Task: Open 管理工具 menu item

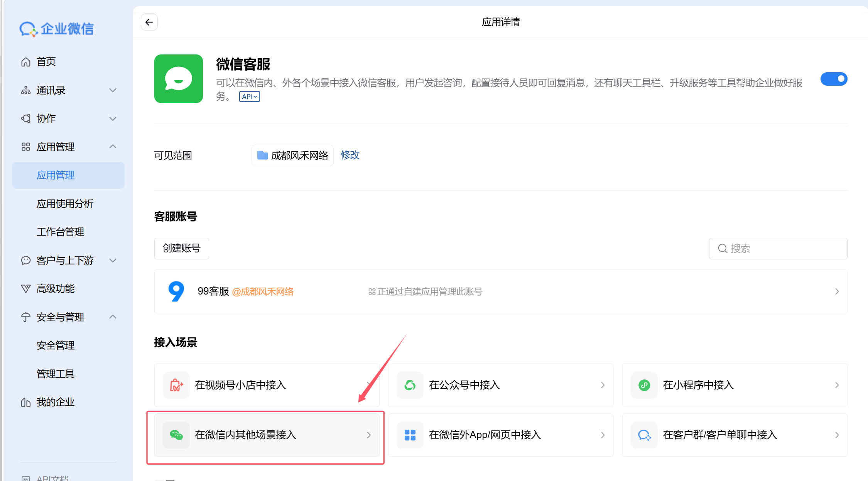Action: [56, 374]
